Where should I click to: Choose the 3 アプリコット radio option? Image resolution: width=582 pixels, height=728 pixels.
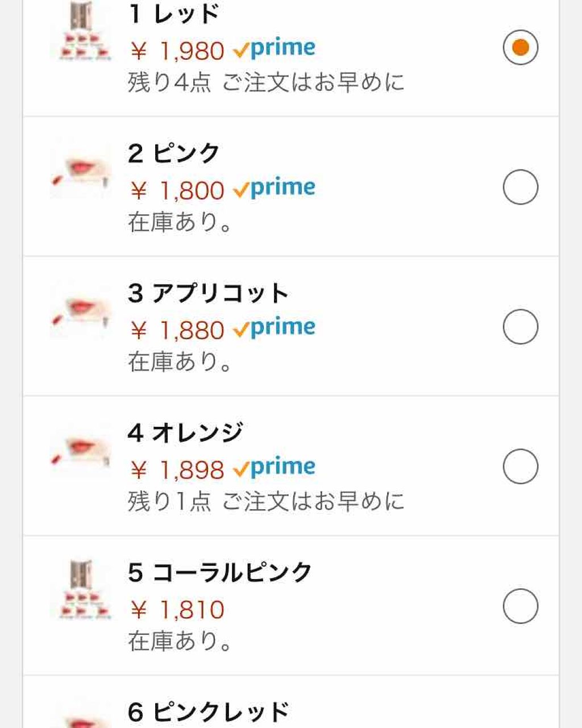click(520, 327)
